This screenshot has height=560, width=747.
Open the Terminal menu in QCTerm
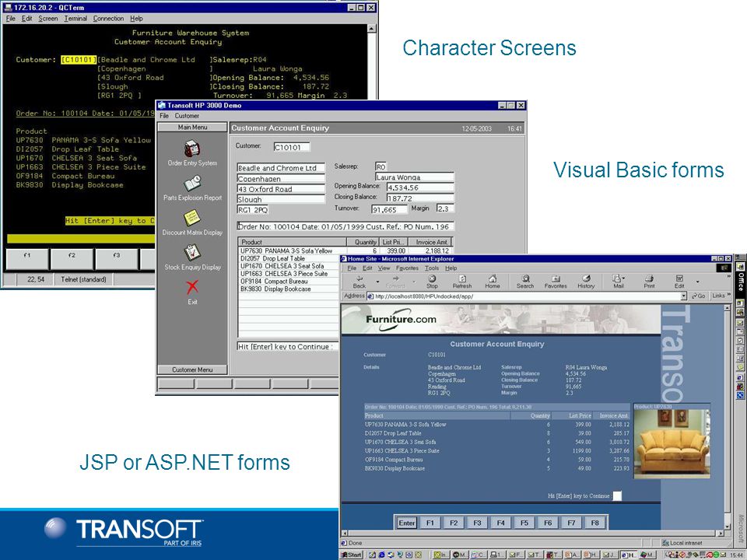coord(75,19)
